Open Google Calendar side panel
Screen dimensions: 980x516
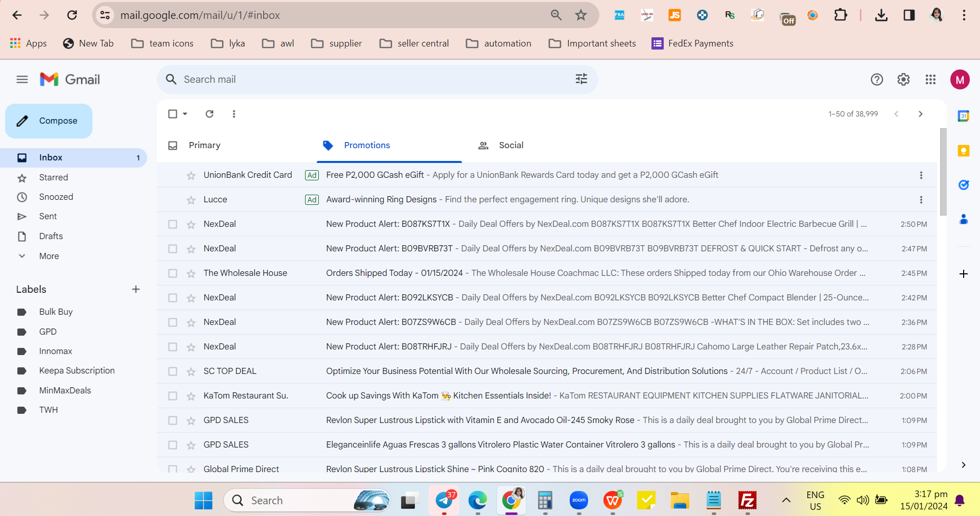[x=963, y=116]
